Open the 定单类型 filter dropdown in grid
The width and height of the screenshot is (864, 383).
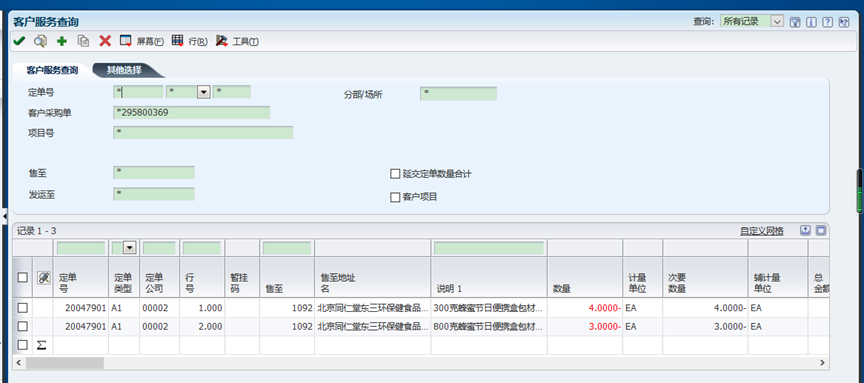(129, 249)
